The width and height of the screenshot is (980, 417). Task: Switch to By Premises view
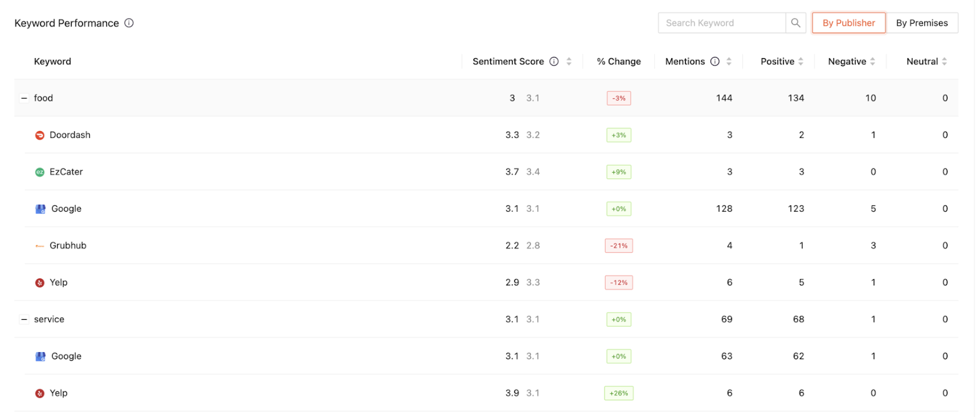(922, 23)
